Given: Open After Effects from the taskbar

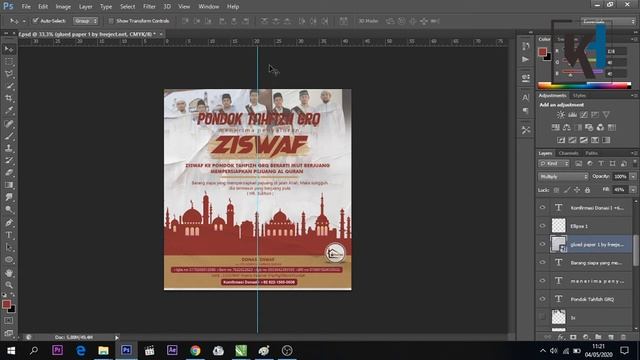Looking at the screenshot, I should (172, 351).
